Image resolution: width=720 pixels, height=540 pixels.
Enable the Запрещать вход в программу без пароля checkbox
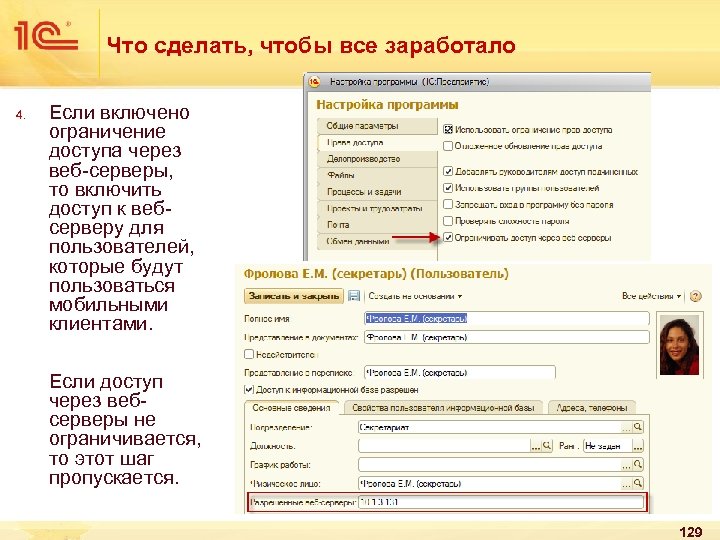[448, 204]
